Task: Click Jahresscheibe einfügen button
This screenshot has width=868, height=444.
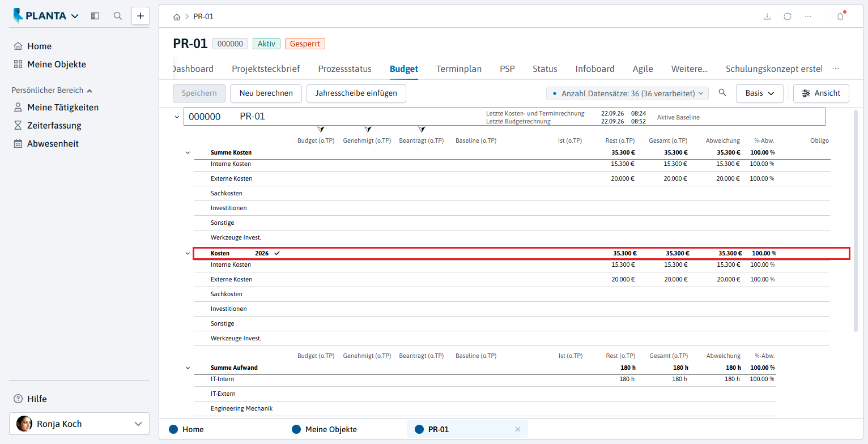Action: 356,93
